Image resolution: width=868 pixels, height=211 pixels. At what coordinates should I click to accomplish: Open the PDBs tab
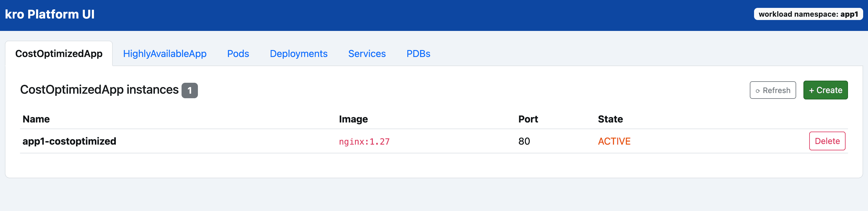[418, 54]
